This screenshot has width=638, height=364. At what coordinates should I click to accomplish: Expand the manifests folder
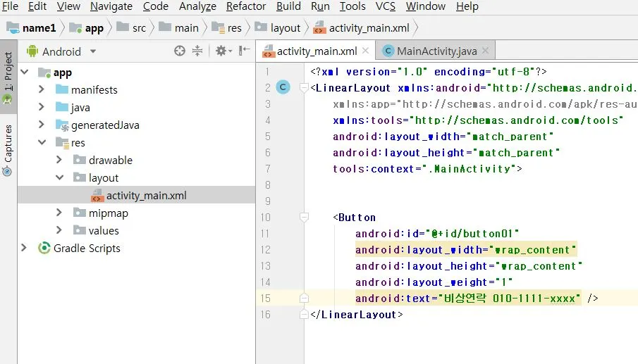coord(42,89)
